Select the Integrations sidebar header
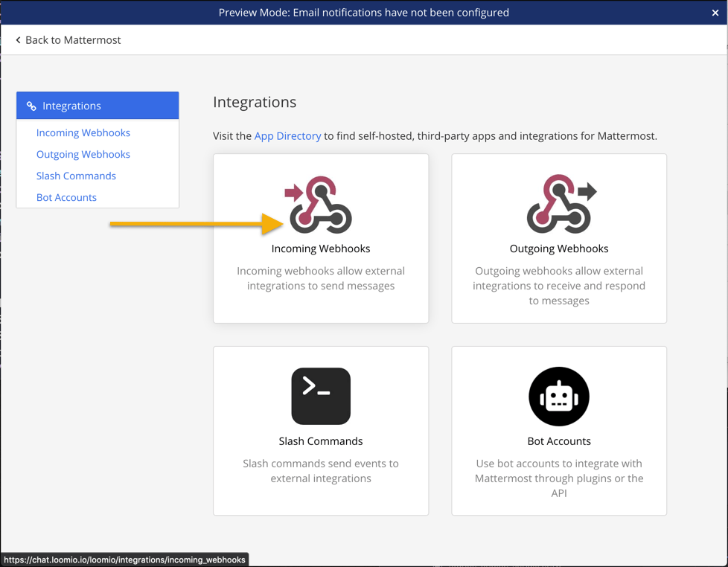Viewport: 728px width, 567px height. [x=98, y=106]
